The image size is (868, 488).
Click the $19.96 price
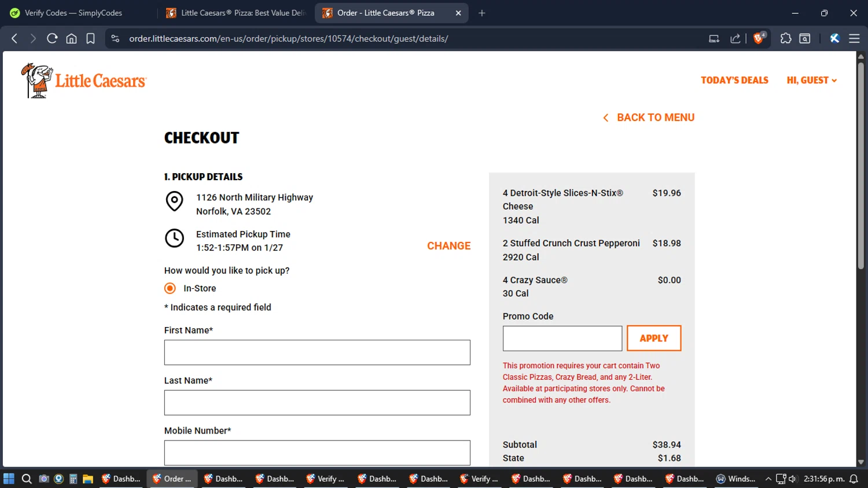point(667,193)
